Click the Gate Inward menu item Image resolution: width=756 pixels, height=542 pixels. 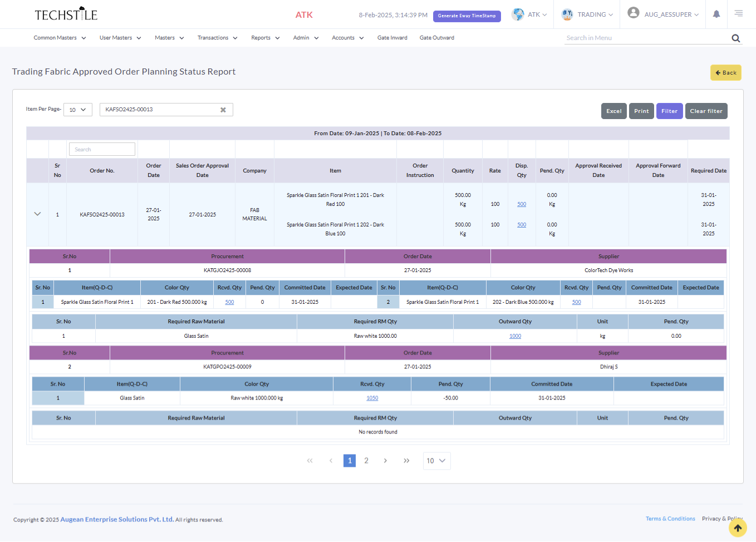pos(392,38)
